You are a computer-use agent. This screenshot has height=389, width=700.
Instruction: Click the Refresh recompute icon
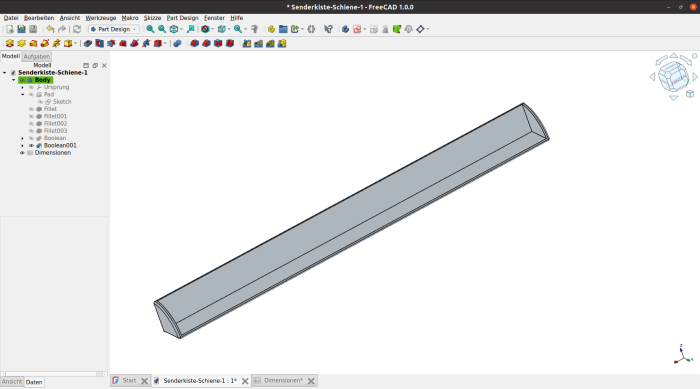coord(77,29)
